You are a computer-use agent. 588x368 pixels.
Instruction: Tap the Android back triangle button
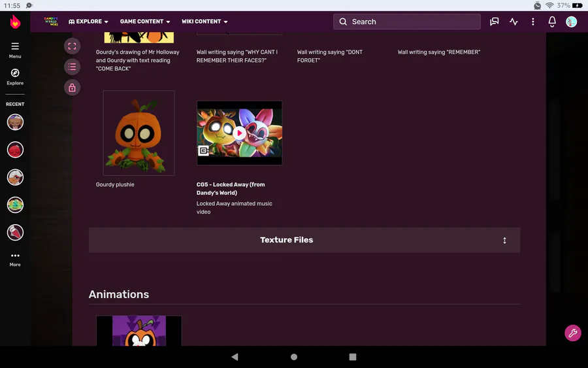tap(235, 357)
